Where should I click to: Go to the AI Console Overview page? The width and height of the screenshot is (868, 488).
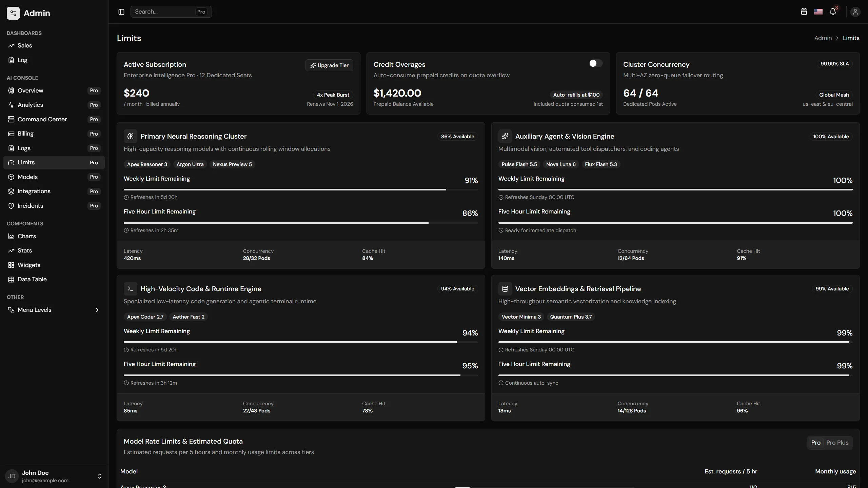tap(54, 90)
